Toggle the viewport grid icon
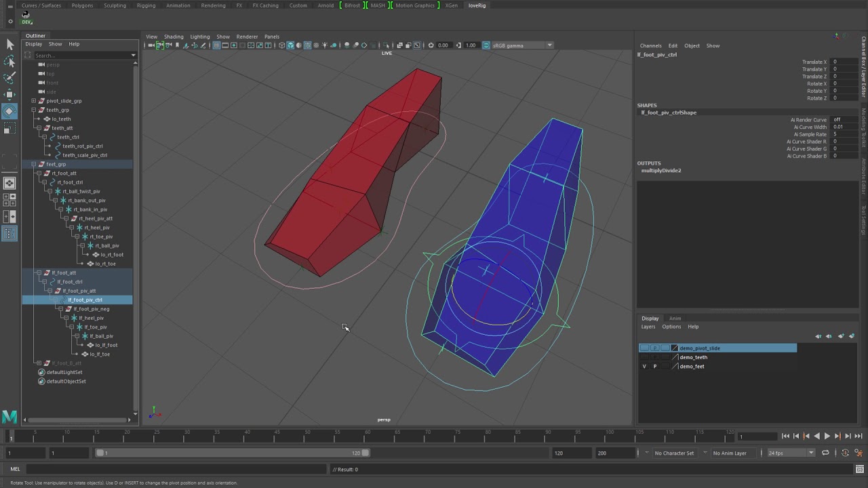 (x=216, y=45)
